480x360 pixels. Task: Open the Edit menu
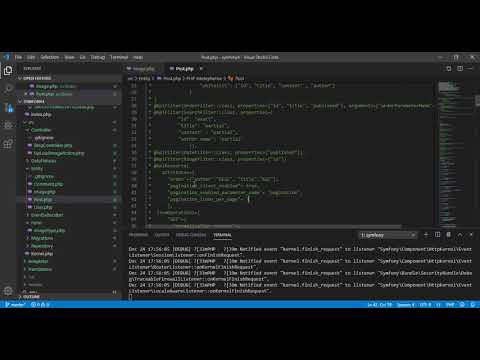[x=31, y=57]
